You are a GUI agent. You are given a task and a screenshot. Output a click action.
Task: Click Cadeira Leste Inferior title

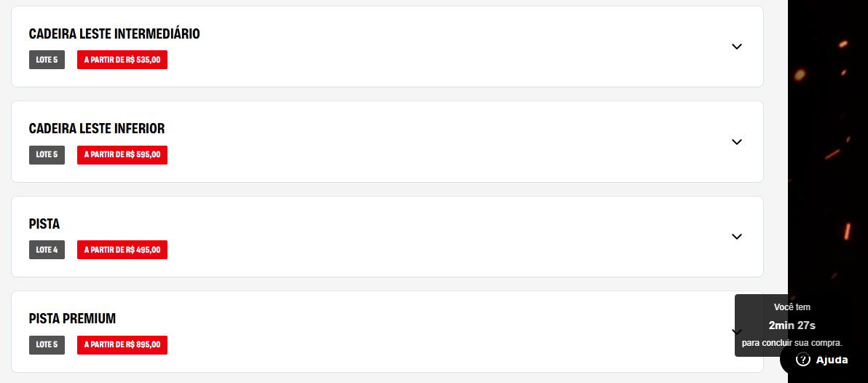[97, 129]
